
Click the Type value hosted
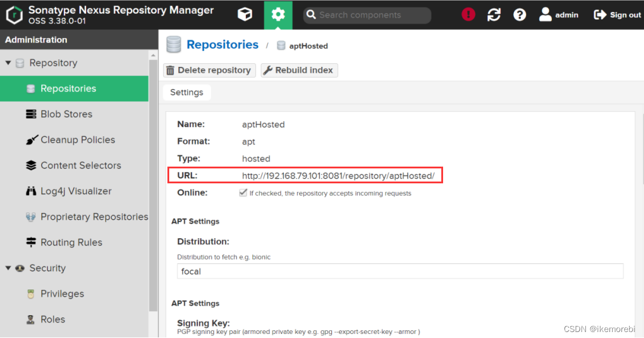pyautogui.click(x=256, y=159)
